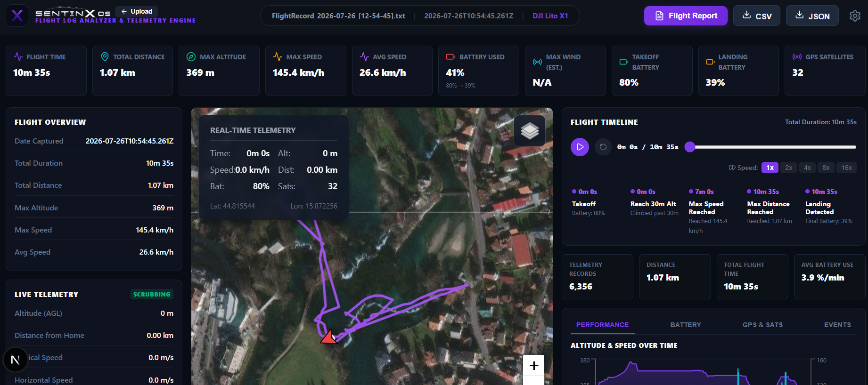Viewport: 868px width, 385px height.
Task: Export data as CSV
Action: (x=757, y=16)
